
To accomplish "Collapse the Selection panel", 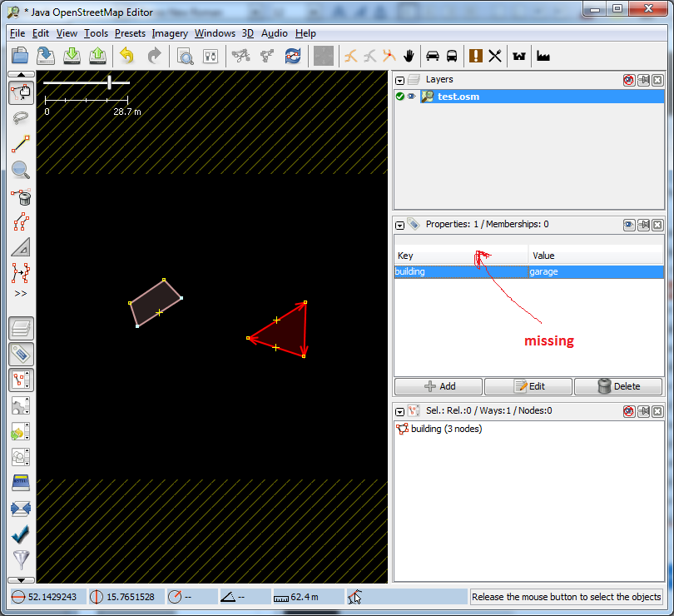I will [399, 412].
